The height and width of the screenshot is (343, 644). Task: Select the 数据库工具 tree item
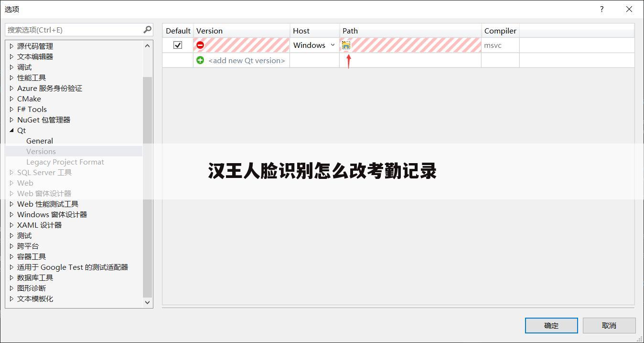35,277
